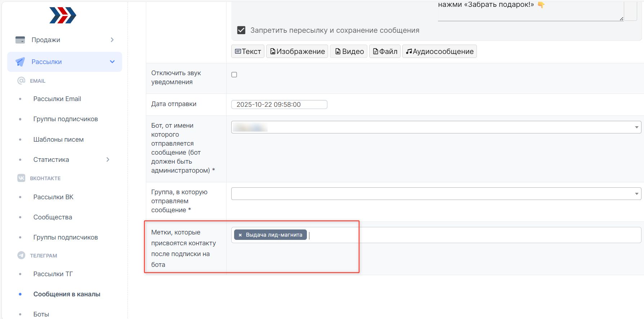The width and height of the screenshot is (644, 319).
Task: Collapse the Рассылки menu section
Action: click(112, 62)
